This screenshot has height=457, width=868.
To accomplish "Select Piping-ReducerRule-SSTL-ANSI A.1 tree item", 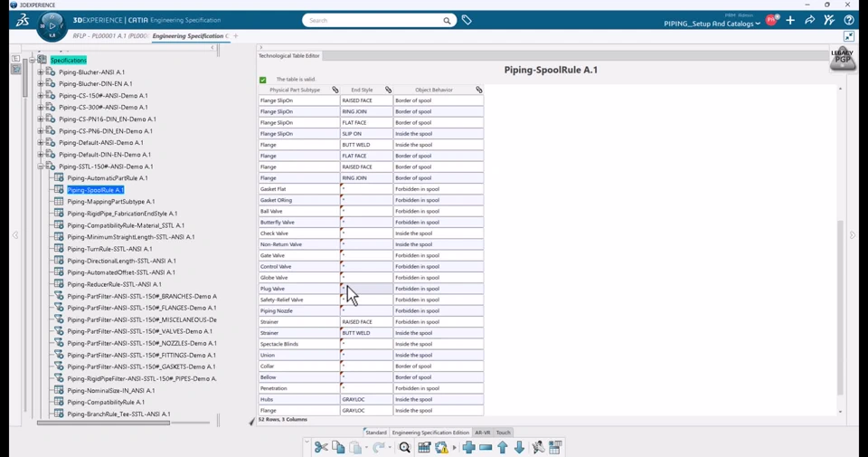I will 114,284.
